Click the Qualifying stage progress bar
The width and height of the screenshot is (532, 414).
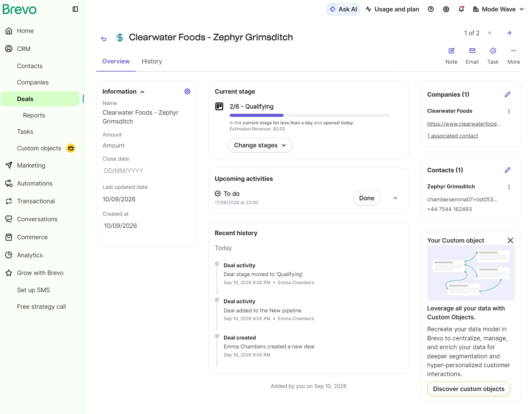point(310,115)
